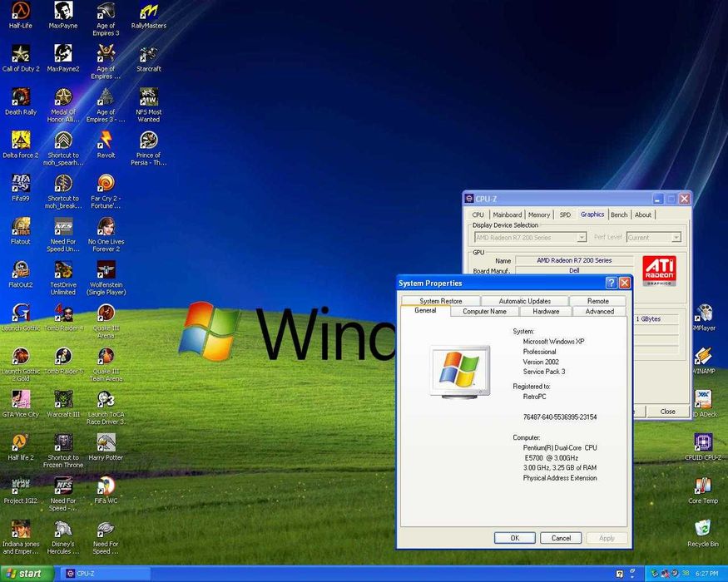
Task: Select the FIFA WC desktop icon
Action: click(x=106, y=490)
